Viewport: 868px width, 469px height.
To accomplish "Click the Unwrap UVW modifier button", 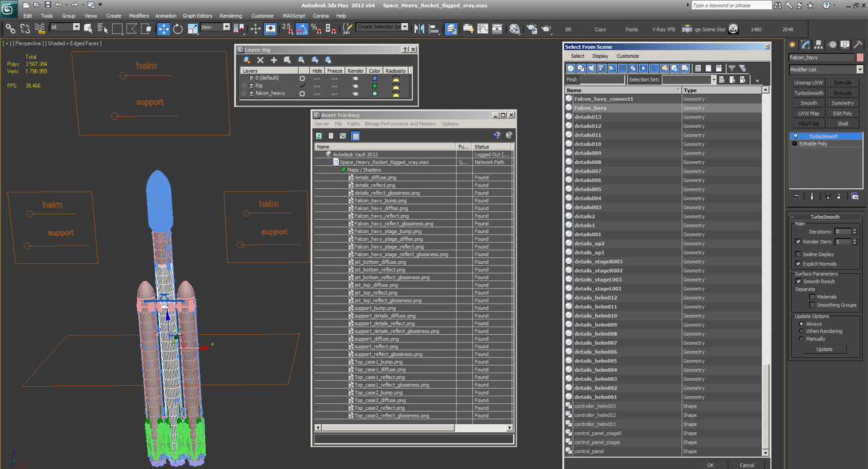I will (809, 83).
